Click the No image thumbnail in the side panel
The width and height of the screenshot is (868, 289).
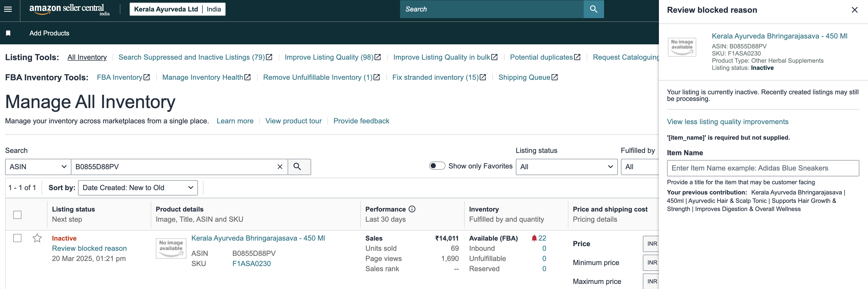click(682, 47)
